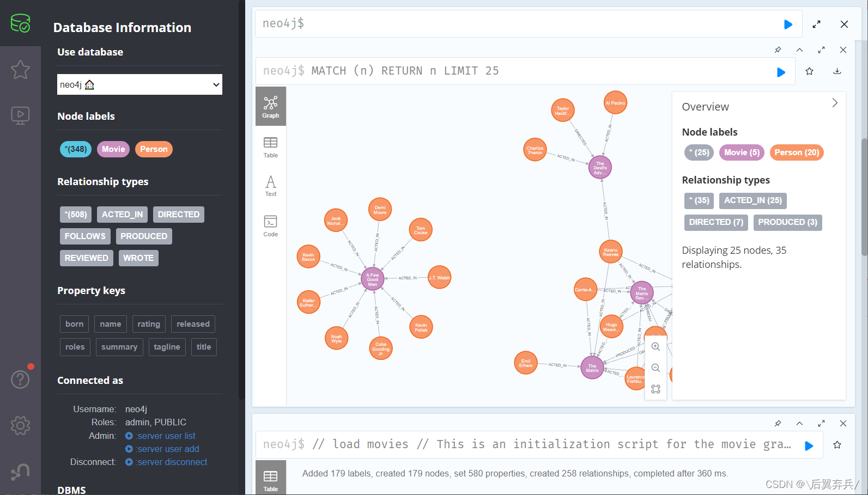Open the Favorites star sidebar icon
This screenshot has height=495, width=868.
[x=20, y=69]
